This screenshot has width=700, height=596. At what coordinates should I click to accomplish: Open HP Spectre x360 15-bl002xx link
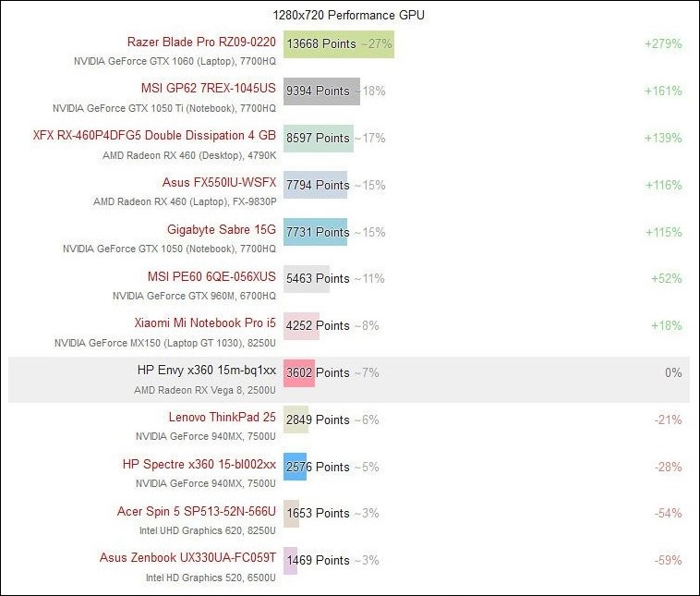199,465
